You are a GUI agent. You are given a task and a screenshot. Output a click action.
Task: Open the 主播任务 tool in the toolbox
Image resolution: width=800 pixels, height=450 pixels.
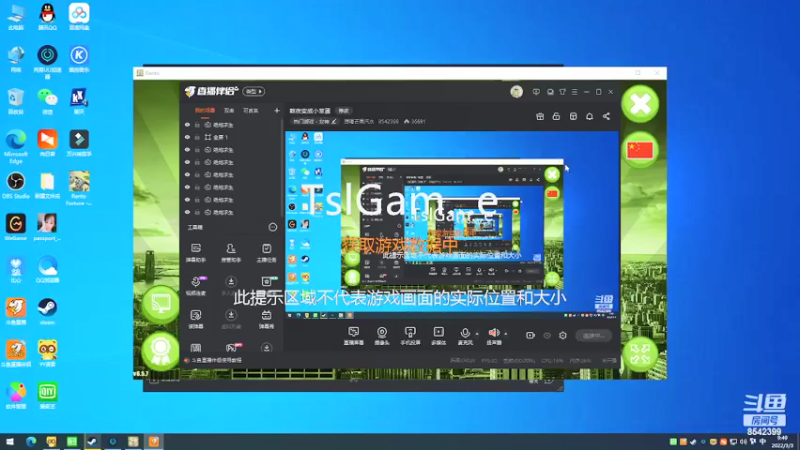click(x=266, y=253)
